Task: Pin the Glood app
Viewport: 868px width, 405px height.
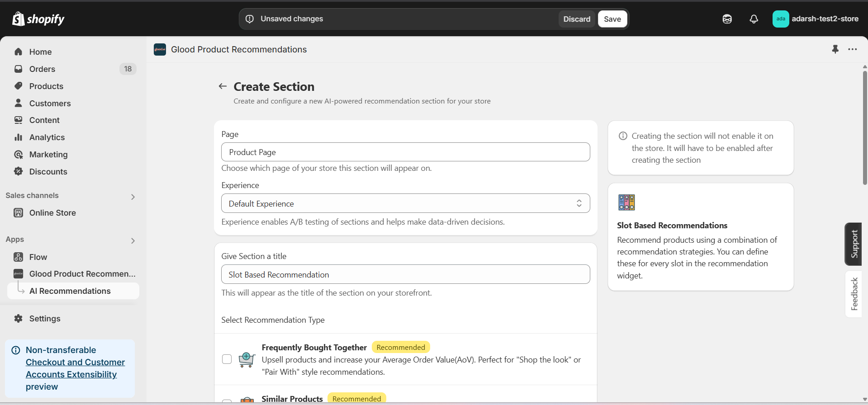Action: pyautogui.click(x=835, y=49)
